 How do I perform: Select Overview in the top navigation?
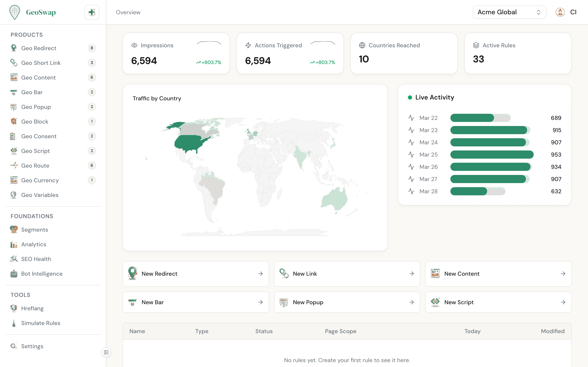click(x=128, y=12)
